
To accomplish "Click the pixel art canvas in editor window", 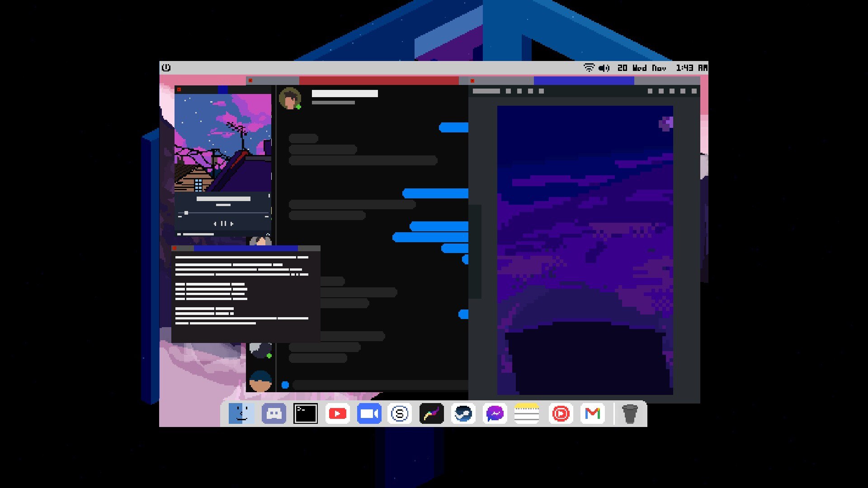I will tap(585, 250).
